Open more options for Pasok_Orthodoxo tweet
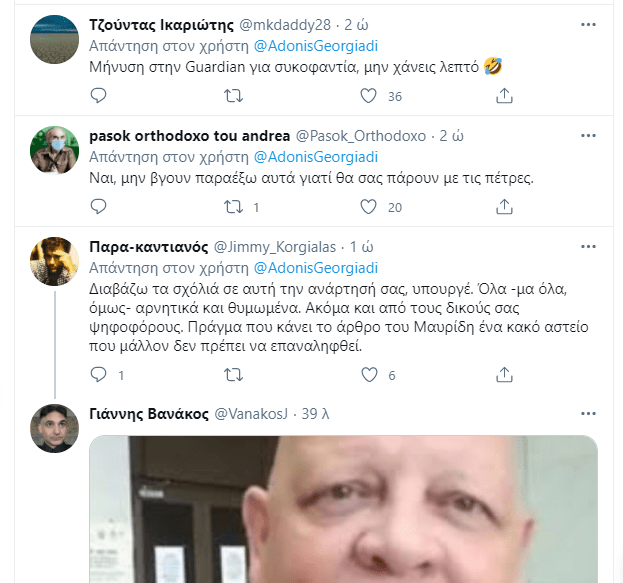The height and width of the screenshot is (583, 623). click(588, 136)
